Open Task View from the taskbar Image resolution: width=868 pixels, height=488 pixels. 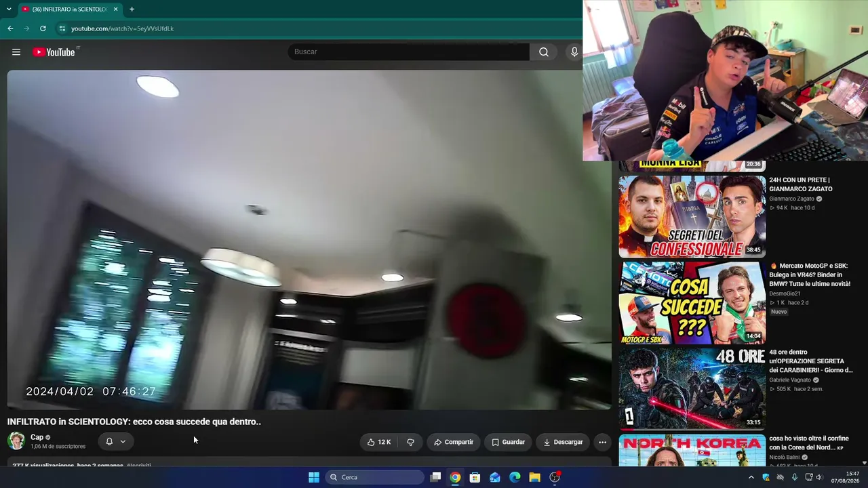click(x=436, y=477)
